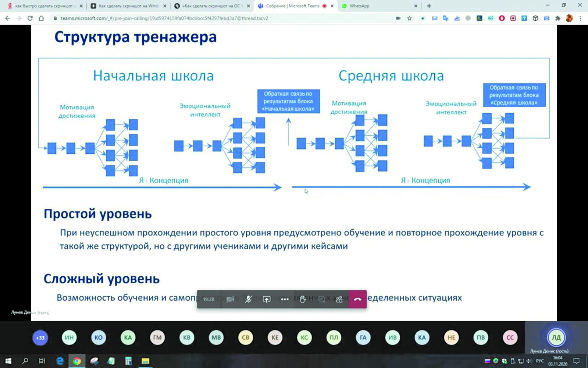Open the +33 more participants bubble

[40, 337]
